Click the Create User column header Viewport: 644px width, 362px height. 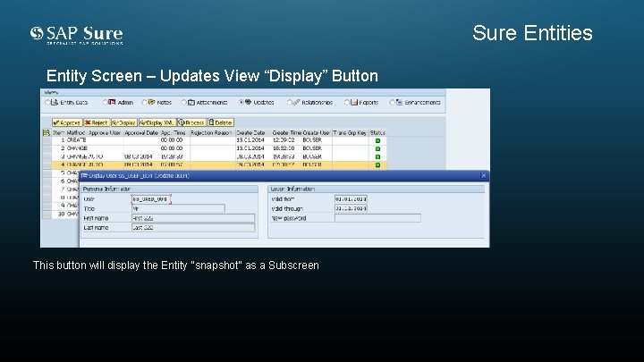(317, 132)
